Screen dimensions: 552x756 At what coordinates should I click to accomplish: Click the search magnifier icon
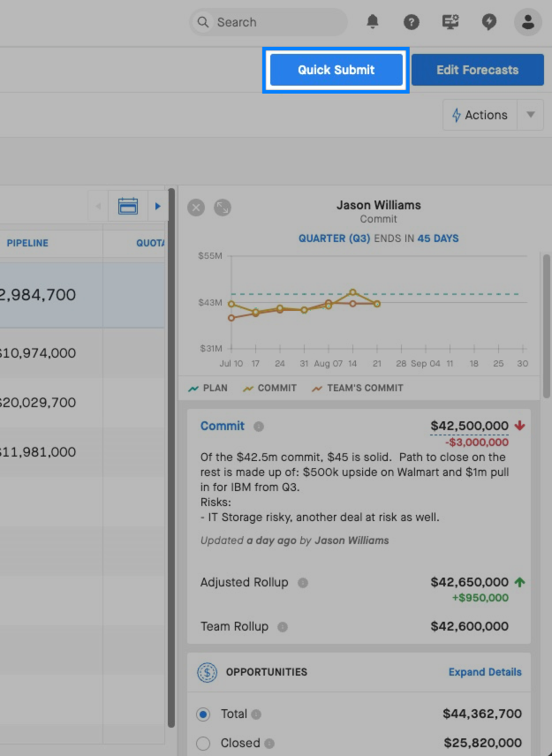point(203,22)
